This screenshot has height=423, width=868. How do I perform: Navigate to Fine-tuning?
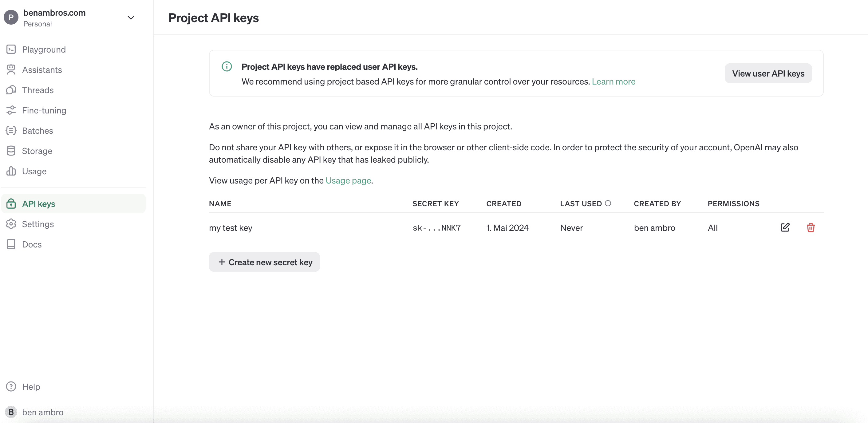pyautogui.click(x=73, y=110)
